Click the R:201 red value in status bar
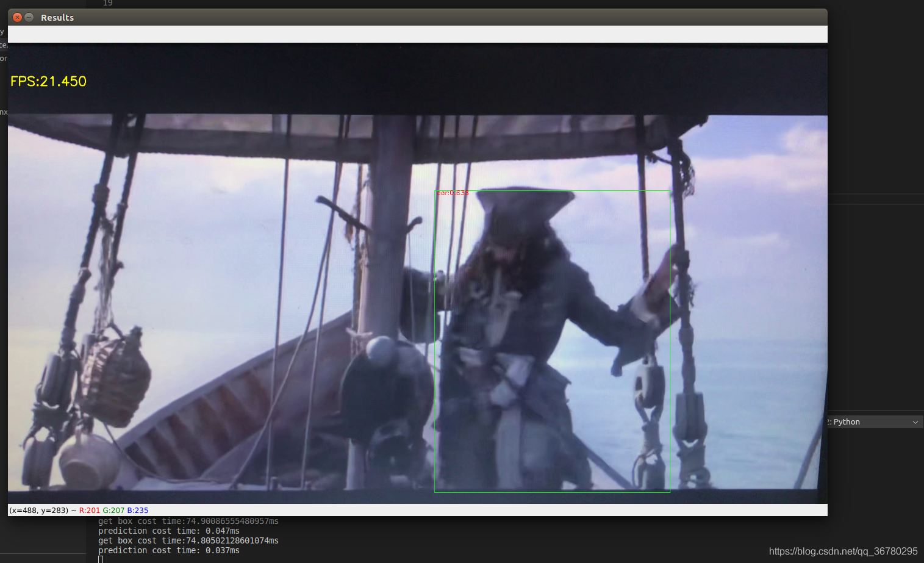Screen dimensions: 924x563 pyautogui.click(x=89, y=511)
